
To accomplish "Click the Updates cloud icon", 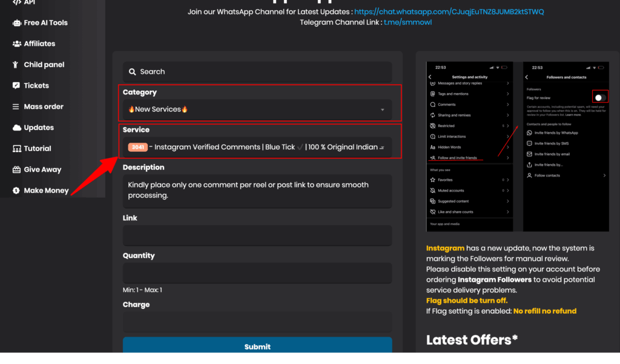I will [16, 128].
